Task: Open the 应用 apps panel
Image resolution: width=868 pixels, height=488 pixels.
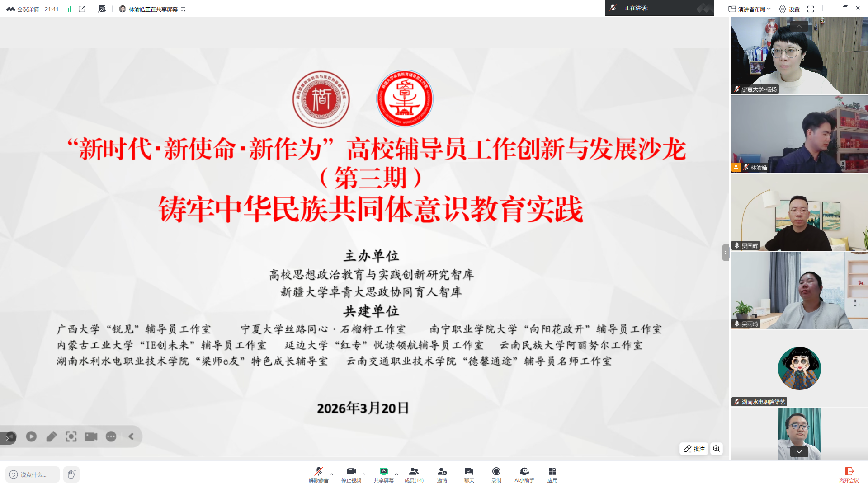Action: tap(552, 474)
